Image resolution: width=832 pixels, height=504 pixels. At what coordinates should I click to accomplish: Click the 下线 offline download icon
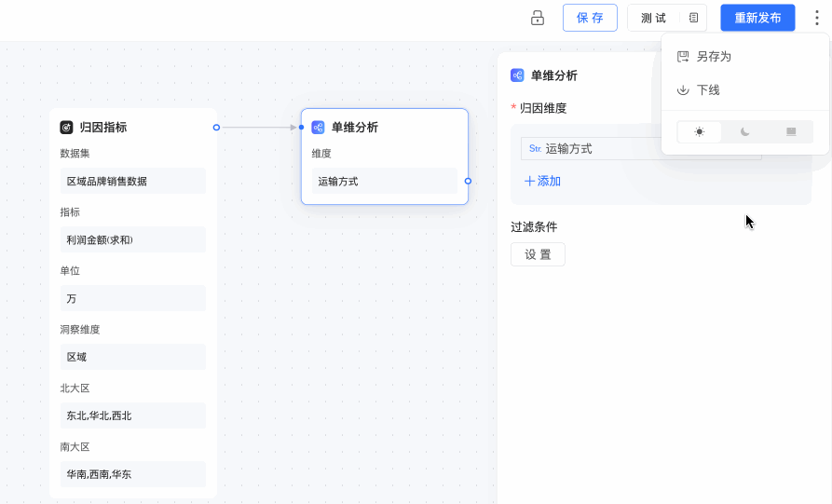click(x=683, y=90)
